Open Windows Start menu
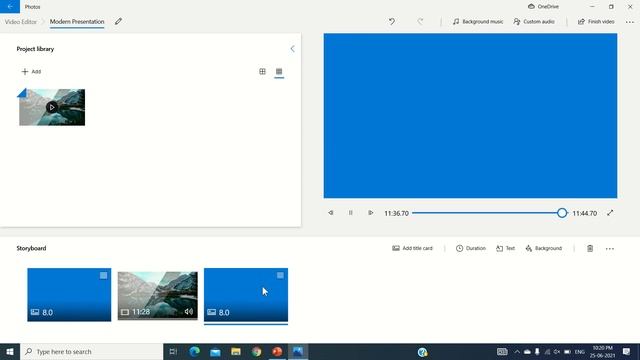Image resolution: width=640 pixels, height=360 pixels. click(10, 351)
